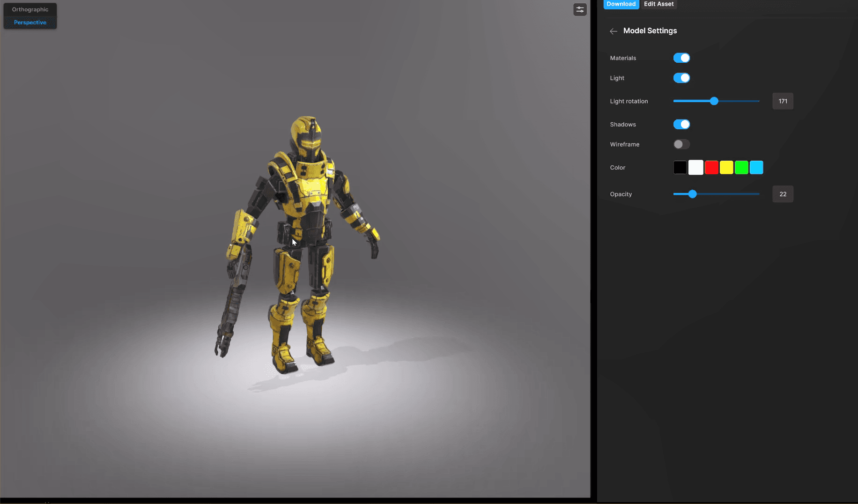This screenshot has height=504, width=858.
Task: Select the green color swatch
Action: pyautogui.click(x=741, y=167)
